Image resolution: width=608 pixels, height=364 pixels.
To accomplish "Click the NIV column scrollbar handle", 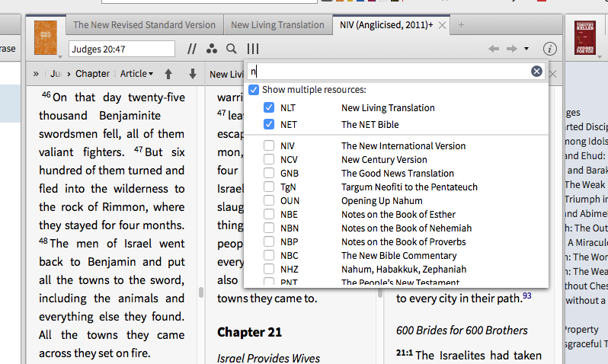I will pyautogui.click(x=201, y=292).
